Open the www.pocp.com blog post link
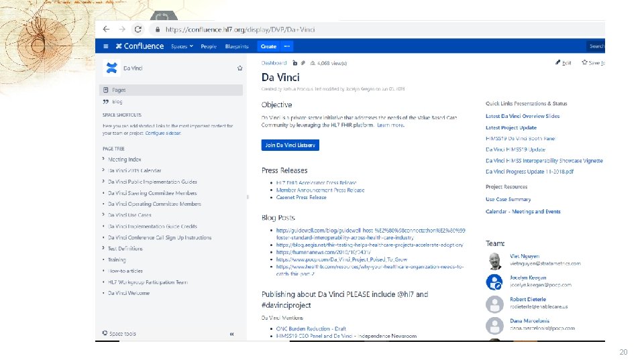644x362 pixels. coord(341,259)
